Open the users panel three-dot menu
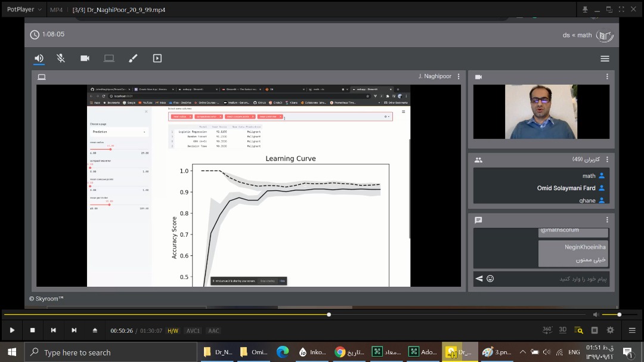The width and height of the screenshot is (644, 362). coord(607,160)
